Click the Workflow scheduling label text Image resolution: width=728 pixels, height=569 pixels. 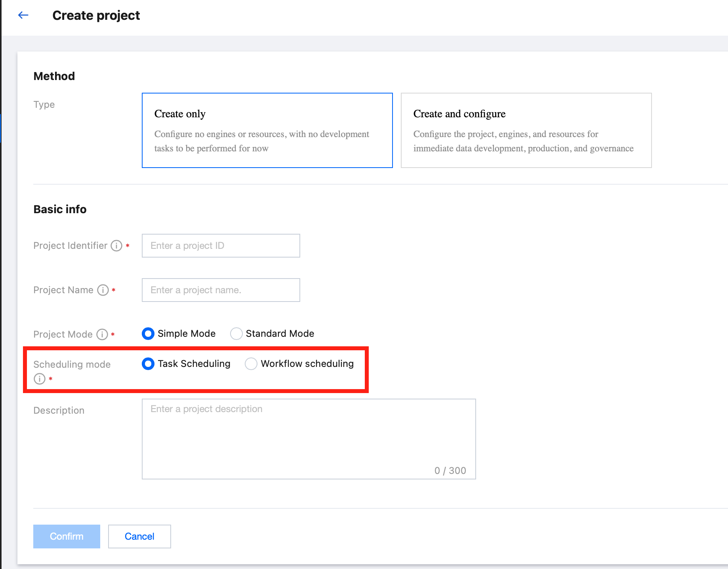307,364
